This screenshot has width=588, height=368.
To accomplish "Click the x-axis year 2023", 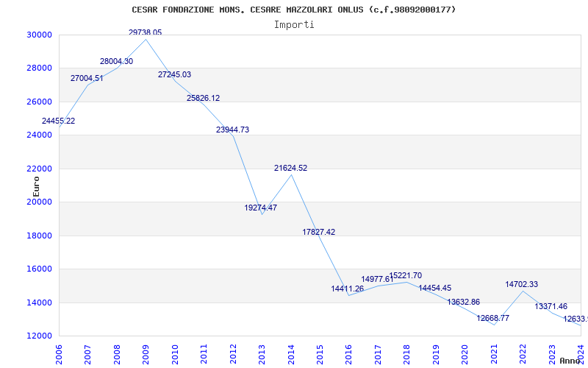I will click(552, 354).
